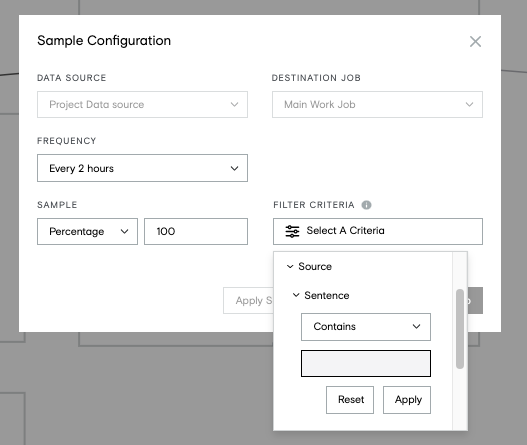527x445 pixels.
Task: Close the Sample Configuration dialog
Action: point(475,42)
